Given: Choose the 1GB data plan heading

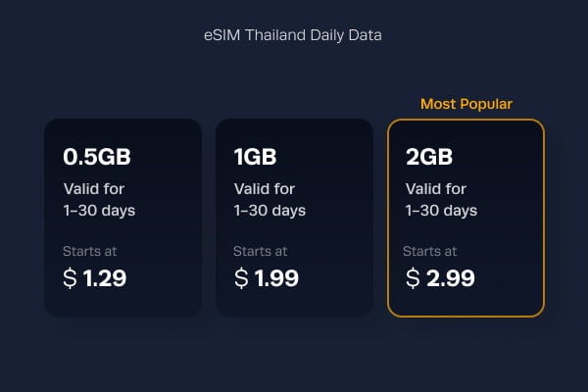Looking at the screenshot, I should 255,157.
